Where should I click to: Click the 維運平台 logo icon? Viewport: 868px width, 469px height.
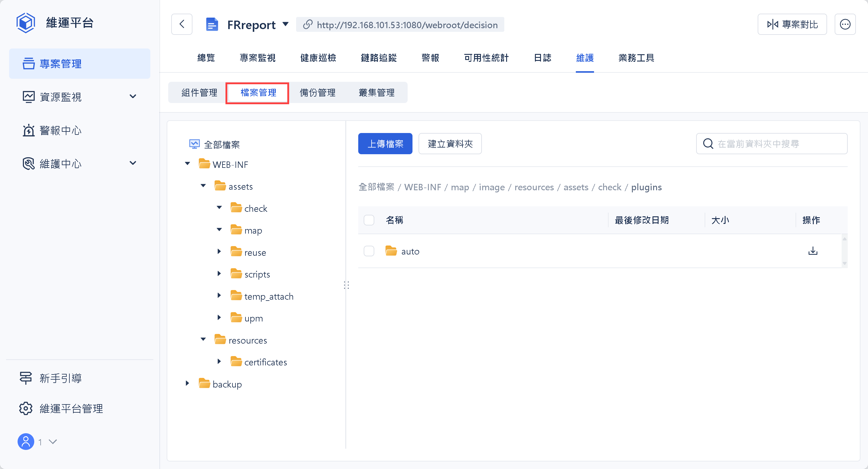(x=25, y=23)
